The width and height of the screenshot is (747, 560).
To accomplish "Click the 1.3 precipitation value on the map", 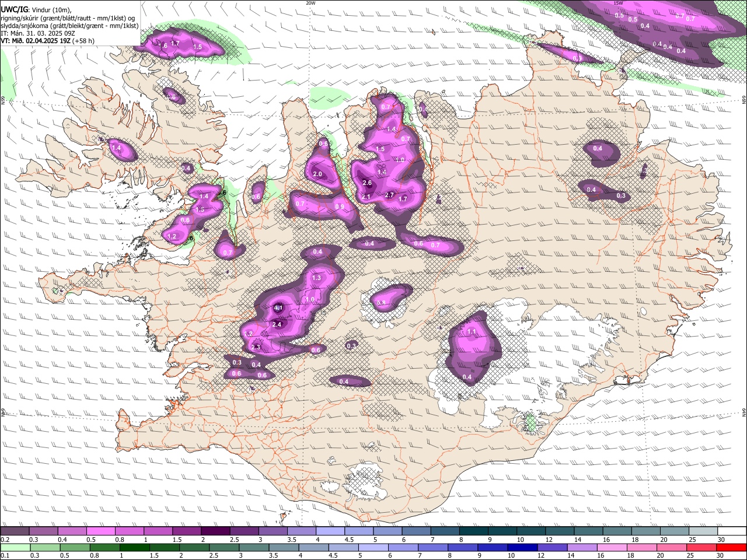I will click(x=317, y=278).
